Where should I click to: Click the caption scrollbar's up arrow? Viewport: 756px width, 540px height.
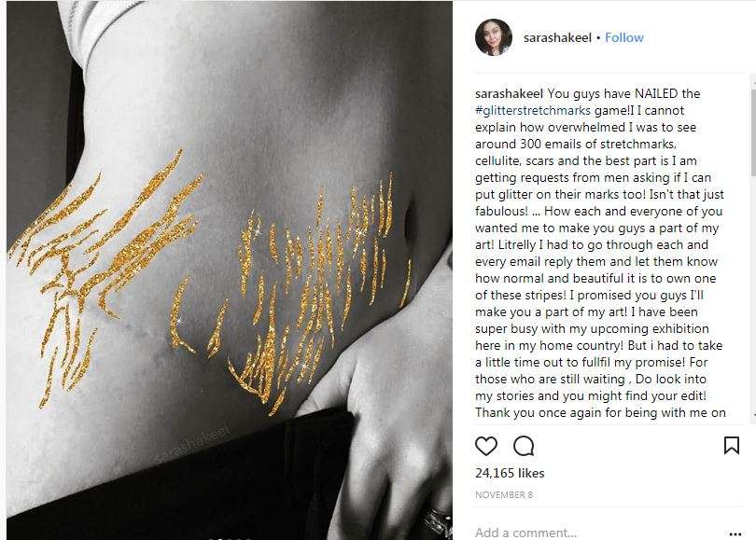(x=753, y=81)
